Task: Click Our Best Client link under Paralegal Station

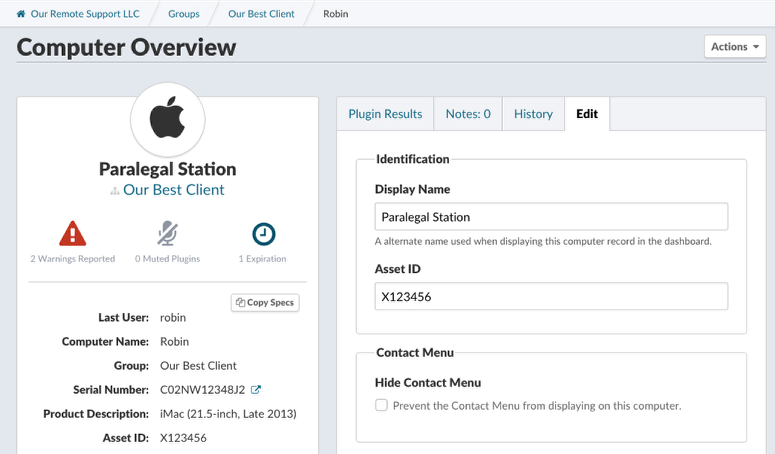Action: coord(173,190)
